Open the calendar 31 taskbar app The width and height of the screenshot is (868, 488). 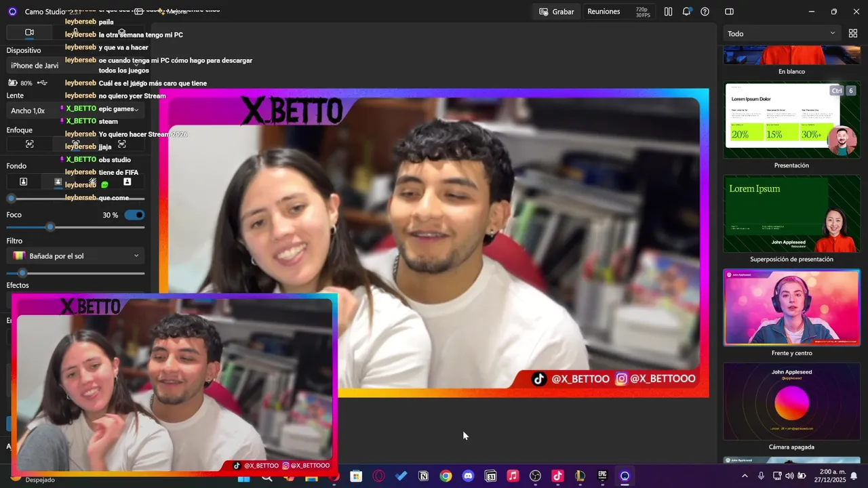[490, 476]
